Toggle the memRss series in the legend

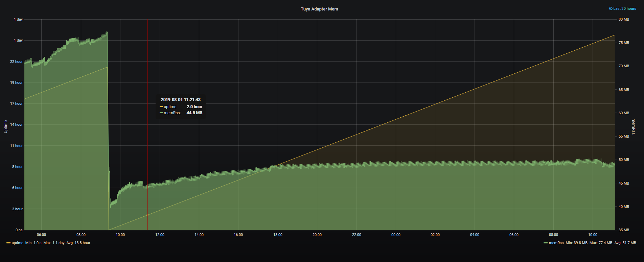[556, 243]
